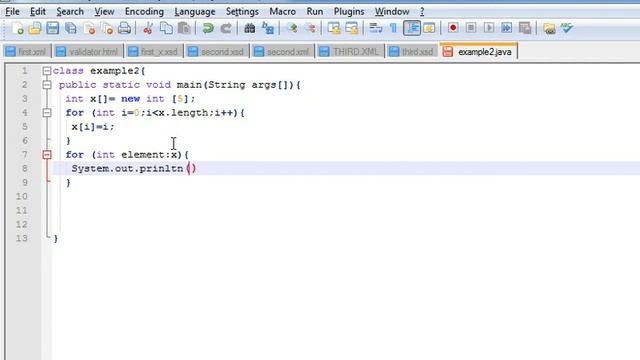Open the View menu
Screen dimensions: 640x360
(x=104, y=11)
